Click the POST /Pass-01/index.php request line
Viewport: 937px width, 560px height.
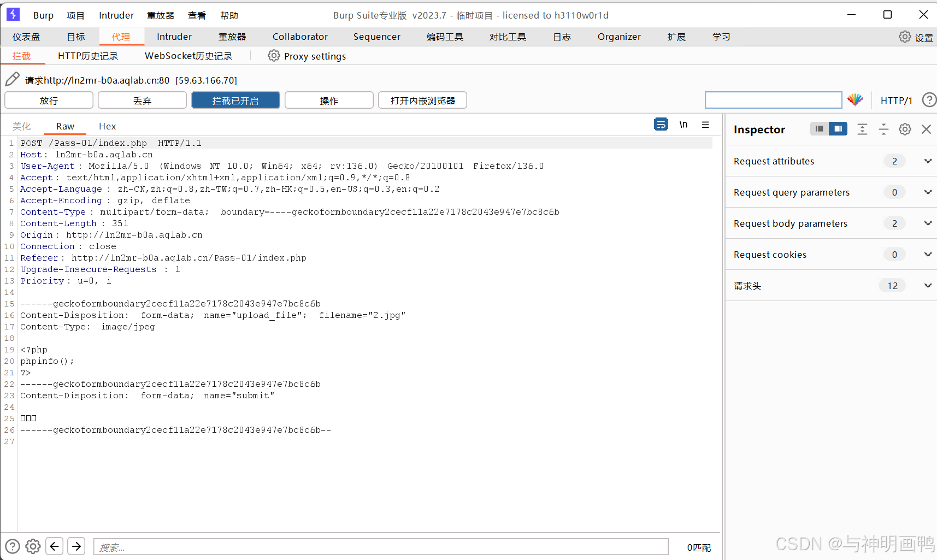click(x=111, y=143)
